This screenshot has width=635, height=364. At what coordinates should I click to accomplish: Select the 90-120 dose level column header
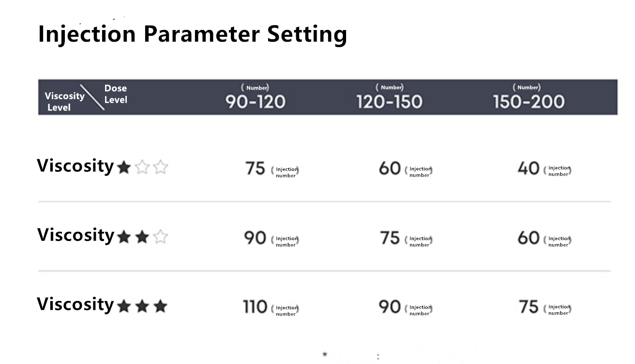(256, 102)
